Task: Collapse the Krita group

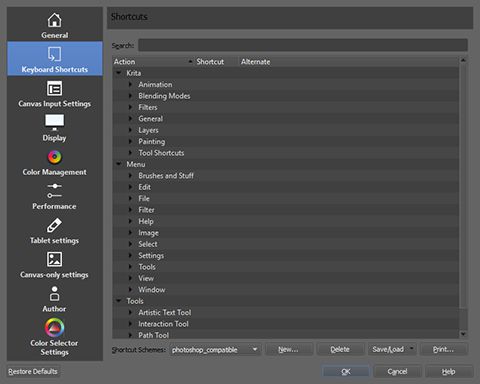Action: pos(119,73)
